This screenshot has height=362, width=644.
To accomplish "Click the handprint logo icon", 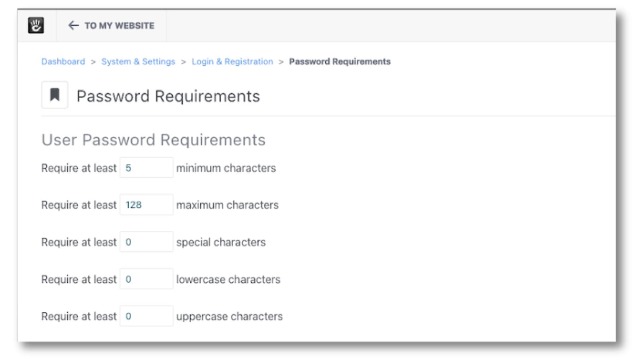I will pyautogui.click(x=36, y=25).
